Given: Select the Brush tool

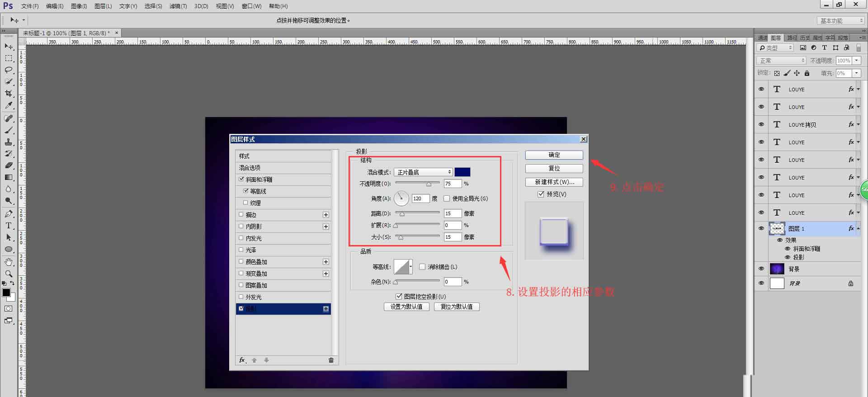Looking at the screenshot, I should pos(9,130).
